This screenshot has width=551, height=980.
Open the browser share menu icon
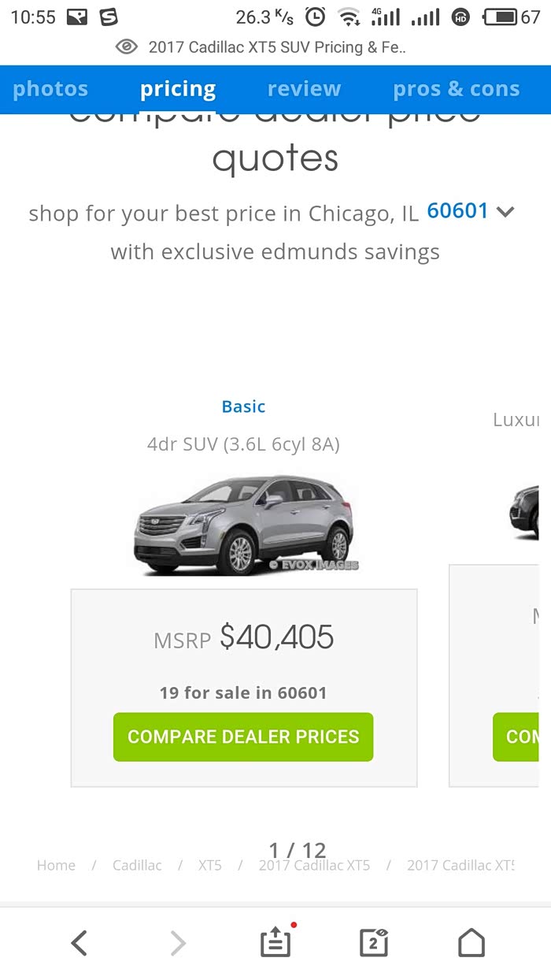275,942
